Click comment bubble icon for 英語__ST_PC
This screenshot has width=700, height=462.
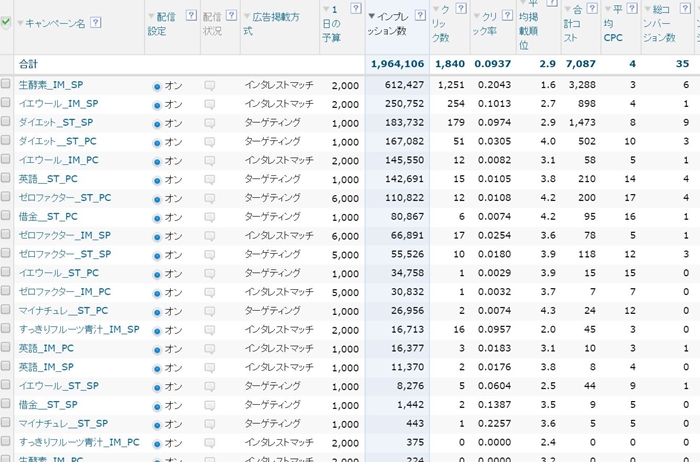click(209, 179)
